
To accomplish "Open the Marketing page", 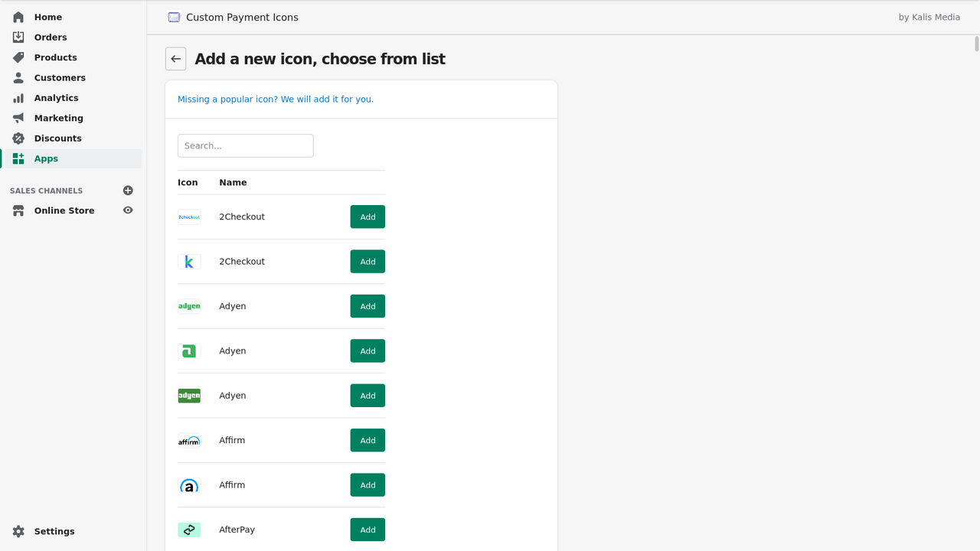I will 58,119.
